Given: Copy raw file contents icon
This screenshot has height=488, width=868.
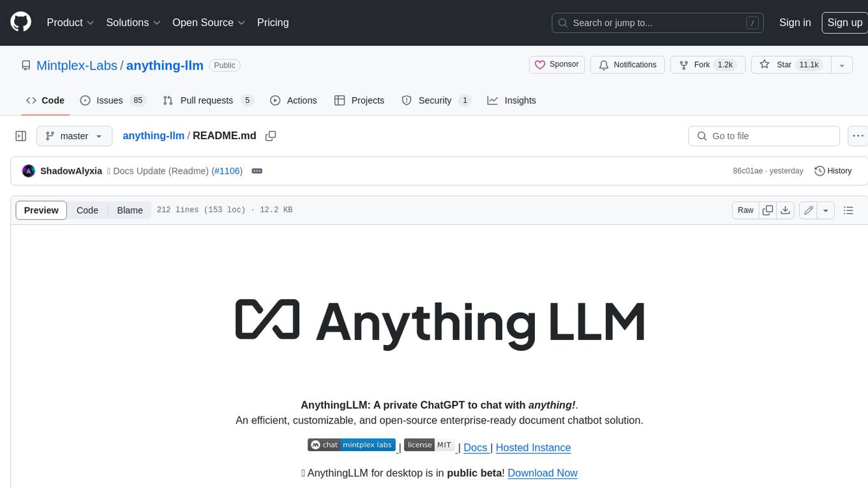Looking at the screenshot, I should [768, 210].
